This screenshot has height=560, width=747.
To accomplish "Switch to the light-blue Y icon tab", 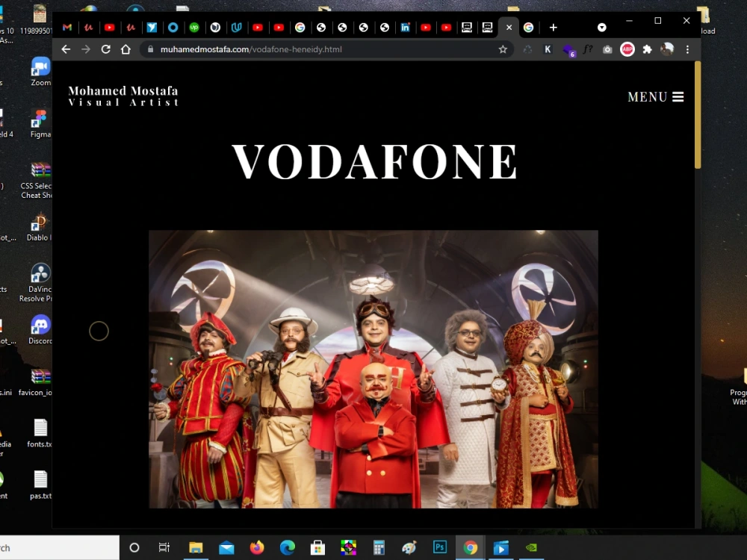I will (152, 28).
